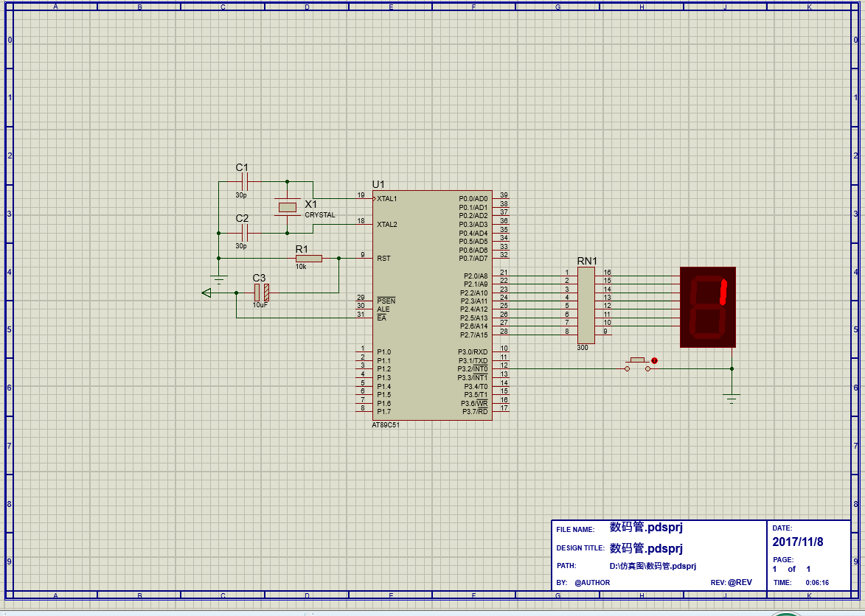Click the 'P2.0/A8' pin label
The height and width of the screenshot is (616, 865).
[476, 276]
